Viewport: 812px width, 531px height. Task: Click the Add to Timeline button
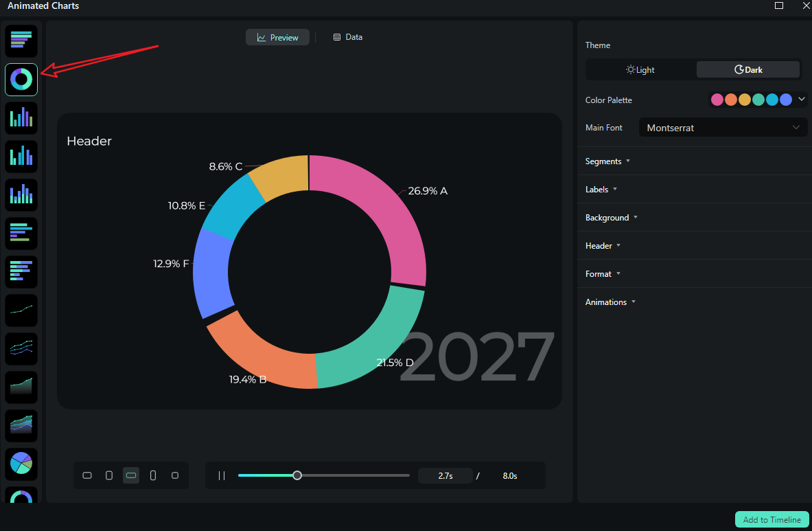click(x=772, y=519)
